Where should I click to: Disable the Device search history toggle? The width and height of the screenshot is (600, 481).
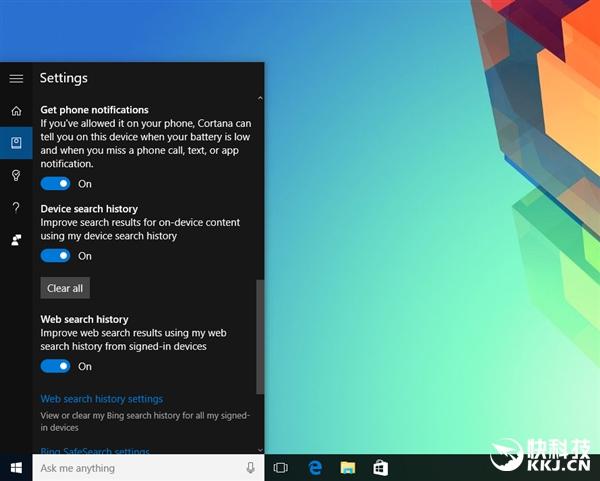click(x=56, y=256)
